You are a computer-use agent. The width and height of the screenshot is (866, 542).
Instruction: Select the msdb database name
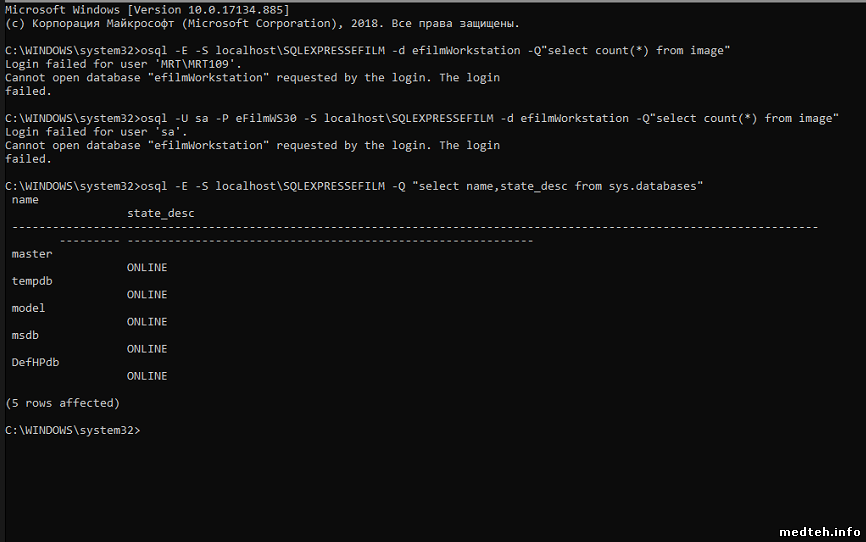(x=25, y=335)
